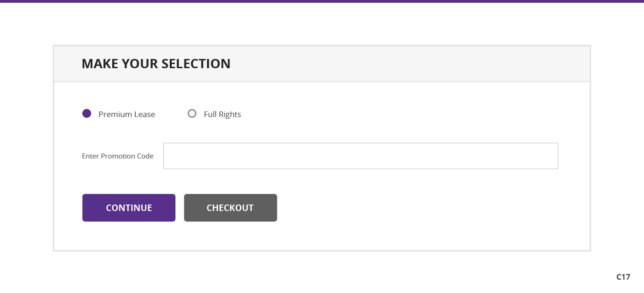Select the Premium Lease radio button
Viewport: 644px width, 293px height.
[x=86, y=114]
